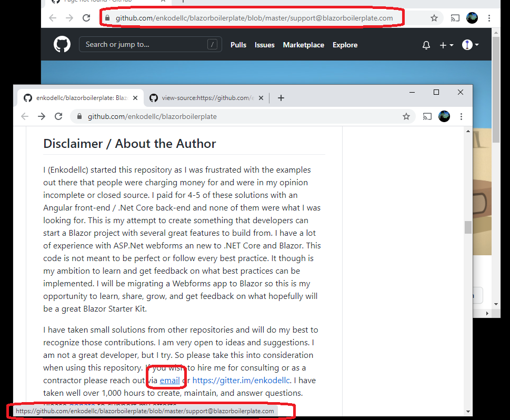Open the GitHub profile avatar dropdown

pos(468,45)
